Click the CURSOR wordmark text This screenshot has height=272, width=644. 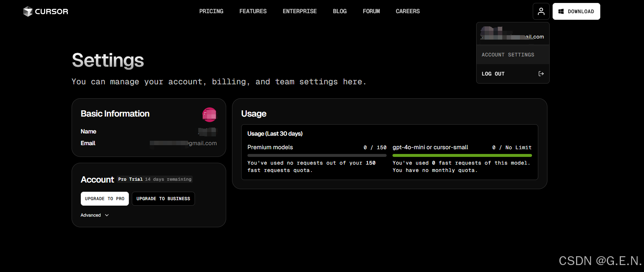click(x=51, y=11)
